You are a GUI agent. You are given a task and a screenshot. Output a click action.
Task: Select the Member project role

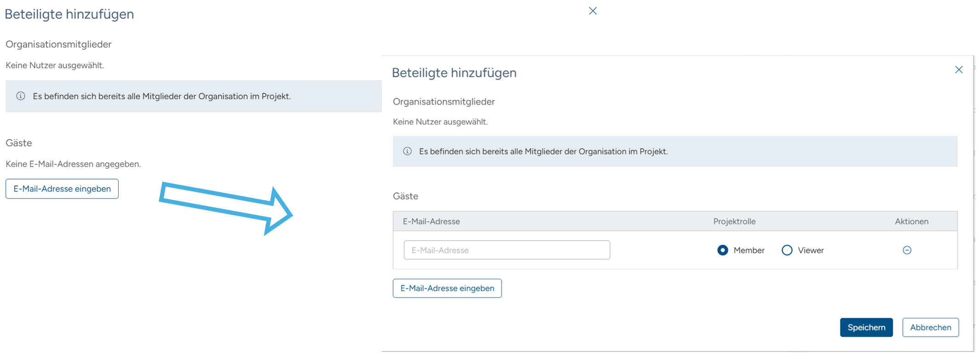723,250
